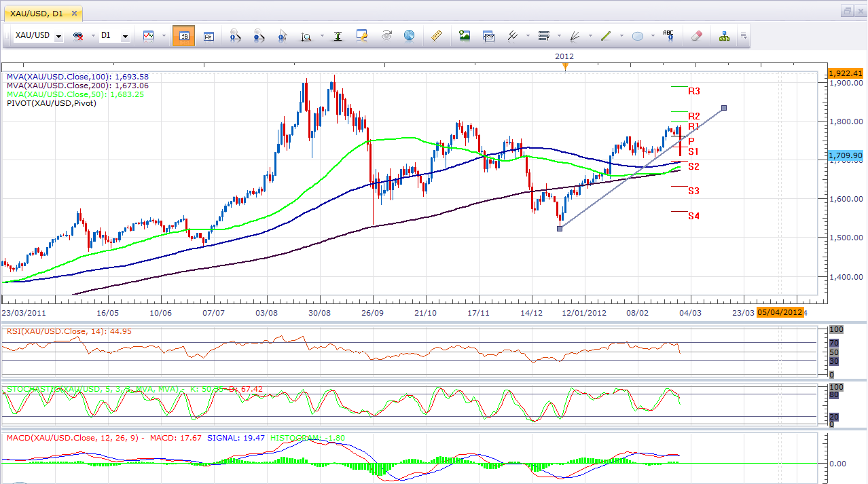Viewport: 868px width, 484px height.
Task: Click the orange 05/04/2012 date label
Action: click(x=780, y=312)
